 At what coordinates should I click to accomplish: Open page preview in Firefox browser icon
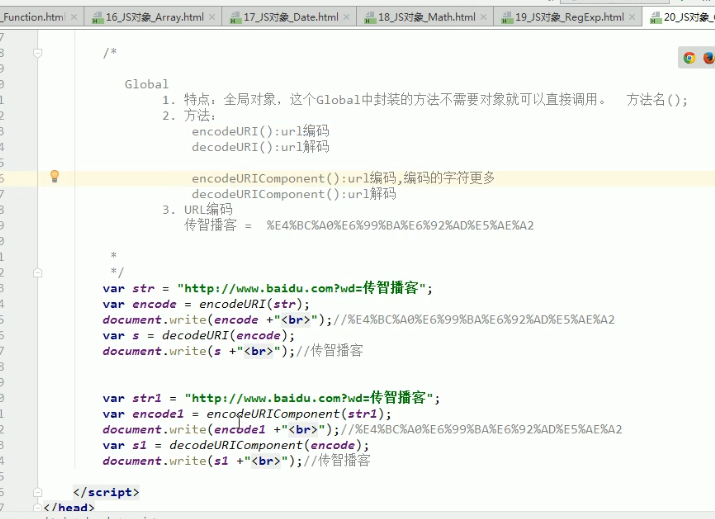(709, 58)
